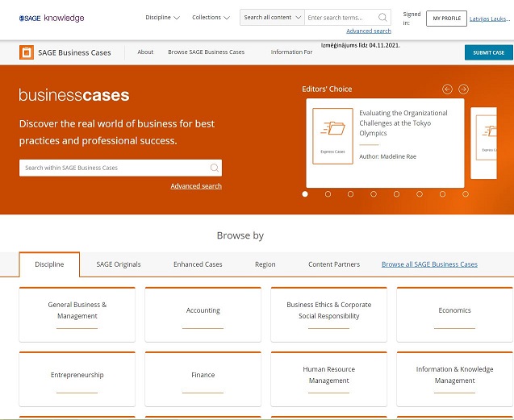Open Advanced search link under top search
The height and width of the screenshot is (420, 514).
pyautogui.click(x=369, y=31)
